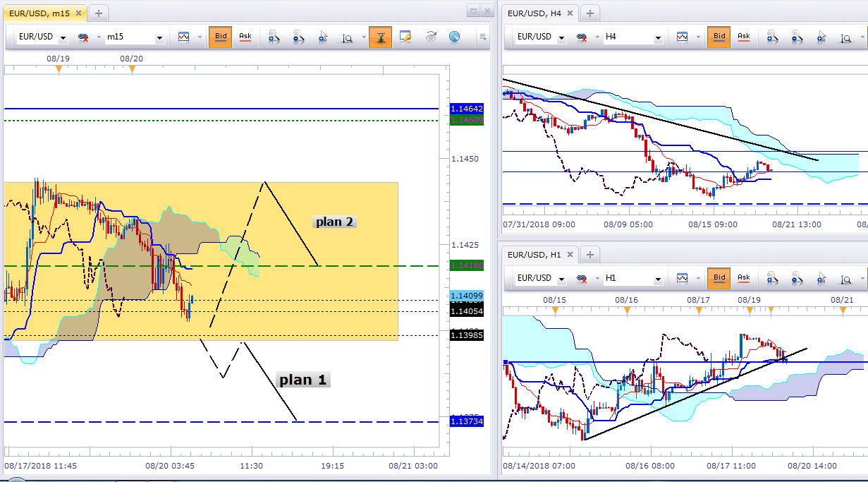Click the 1.14099 current price label
The image size is (868, 482).
pyautogui.click(x=467, y=296)
